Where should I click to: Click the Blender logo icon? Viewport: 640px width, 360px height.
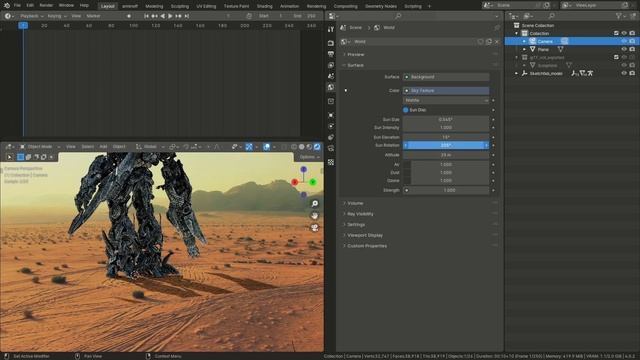click(7, 6)
